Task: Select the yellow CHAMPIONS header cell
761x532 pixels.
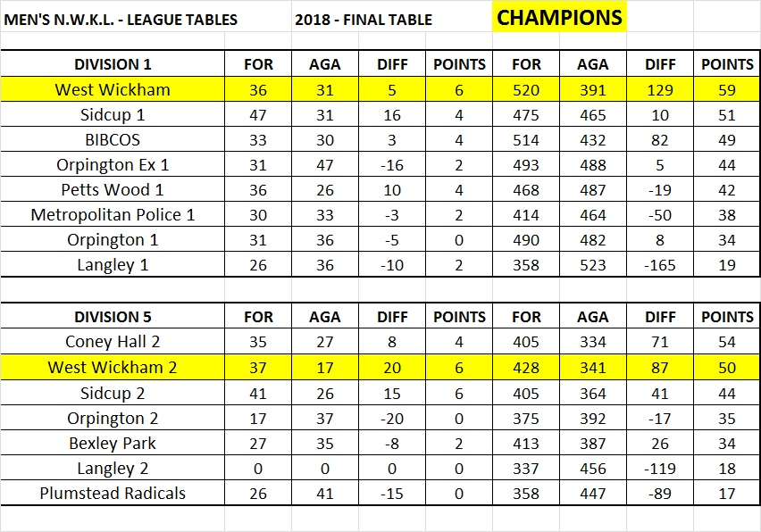Action: [559, 17]
